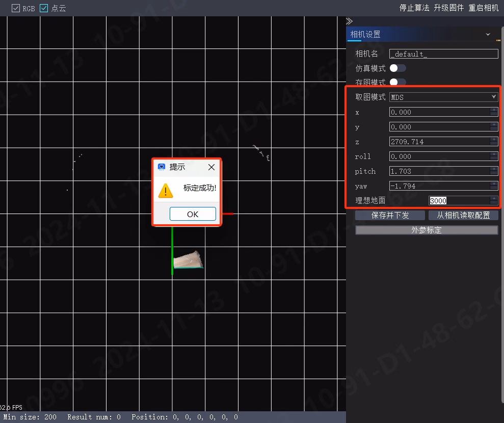Screen dimensions: 504x423
Task: Click the pitch field stepper arrows
Action: coord(494,171)
